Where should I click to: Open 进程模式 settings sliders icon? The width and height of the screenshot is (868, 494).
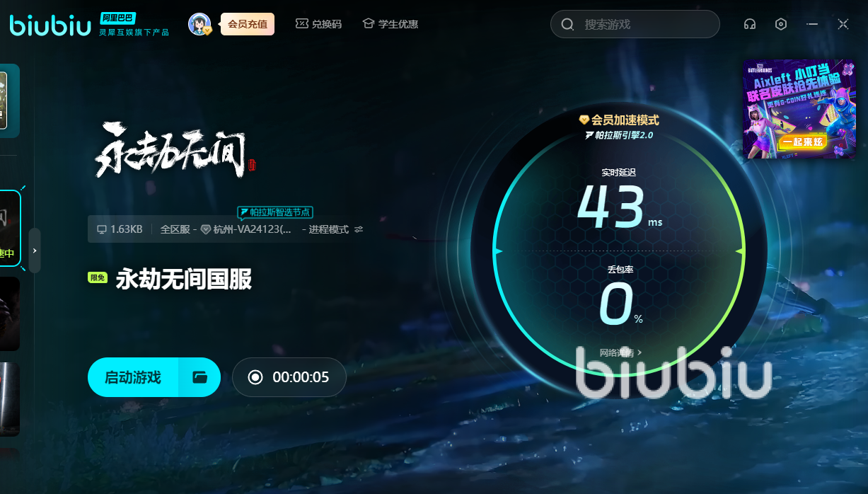point(359,229)
